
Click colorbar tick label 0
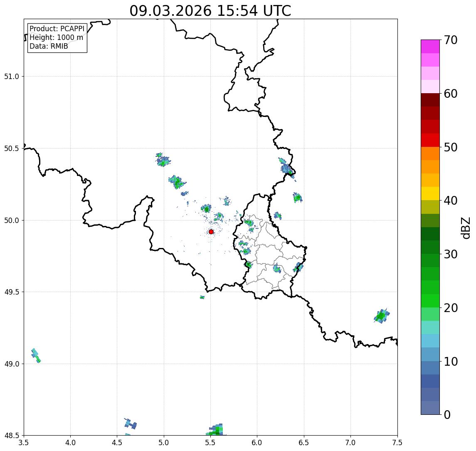tap(447, 414)
